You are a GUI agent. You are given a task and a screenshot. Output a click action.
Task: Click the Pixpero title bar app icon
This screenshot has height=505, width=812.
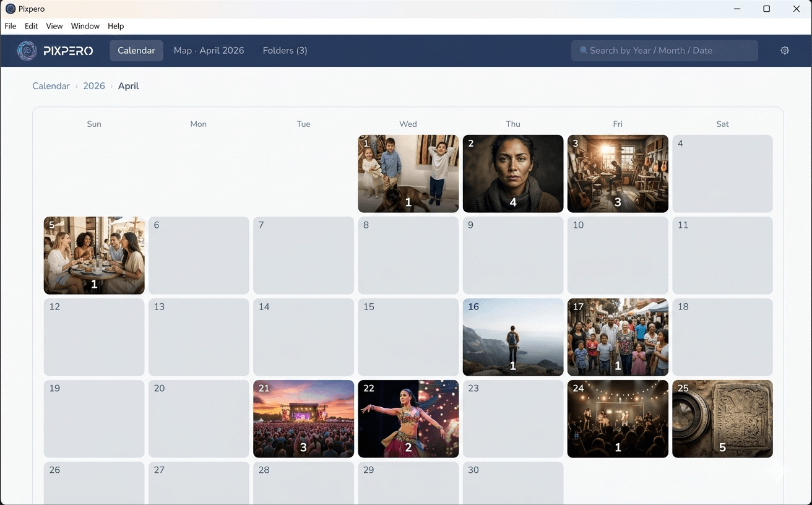point(11,9)
